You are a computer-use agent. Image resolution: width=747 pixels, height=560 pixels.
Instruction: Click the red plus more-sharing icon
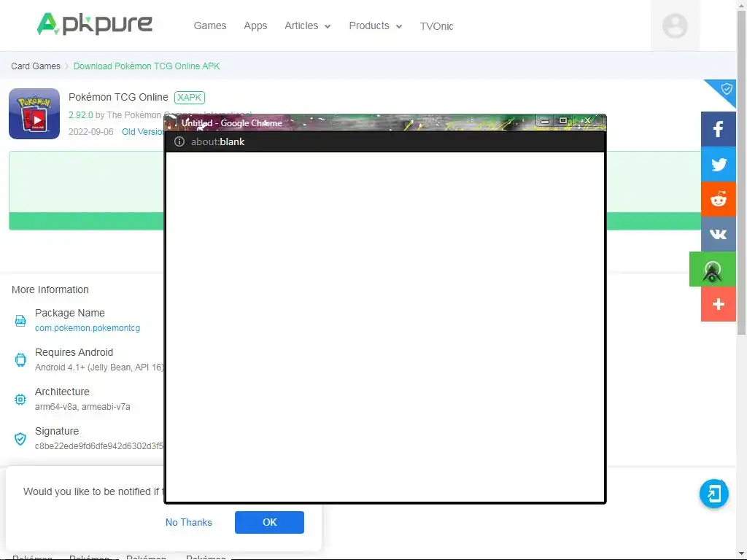(719, 304)
